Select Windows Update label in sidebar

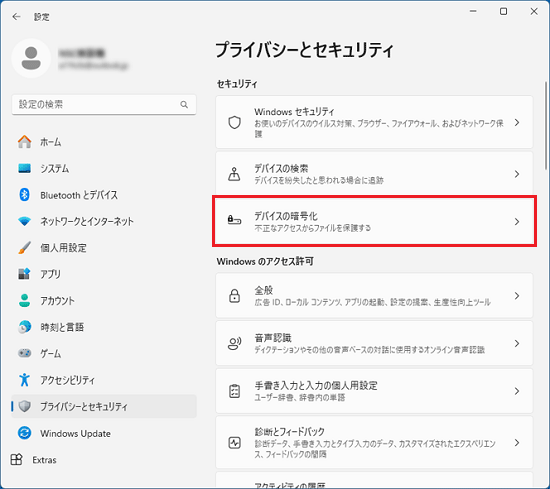pos(75,434)
